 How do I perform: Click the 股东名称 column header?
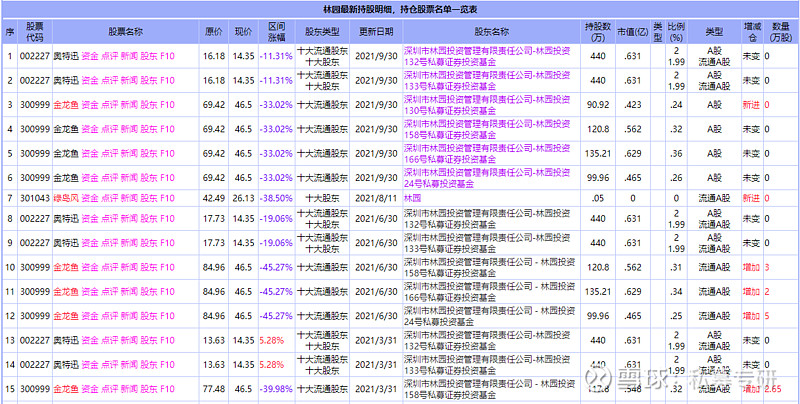(x=491, y=32)
